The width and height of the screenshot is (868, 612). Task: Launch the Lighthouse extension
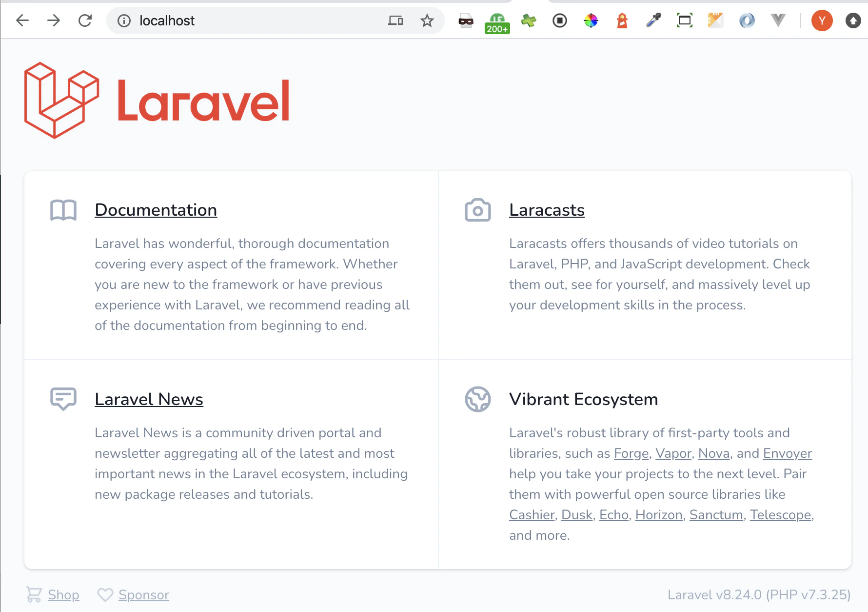(622, 20)
